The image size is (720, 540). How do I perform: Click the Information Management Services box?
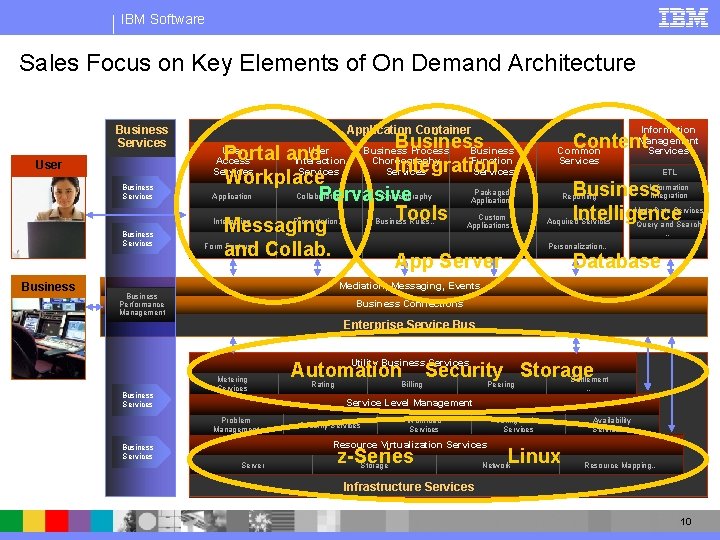pos(668,140)
